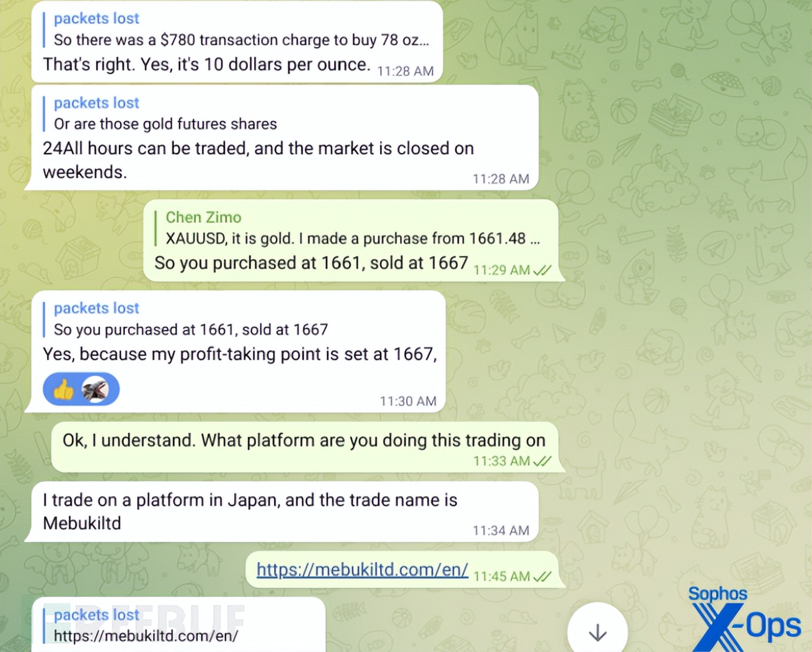Open the https://mebukiltd.com/en/ hyperlink
This screenshot has height=652, width=812.
pyautogui.click(x=362, y=570)
